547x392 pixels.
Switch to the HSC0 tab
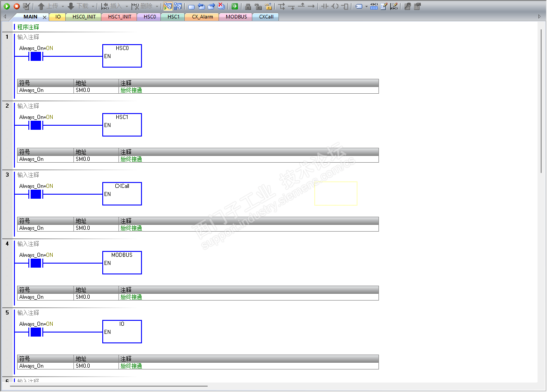[x=149, y=17]
